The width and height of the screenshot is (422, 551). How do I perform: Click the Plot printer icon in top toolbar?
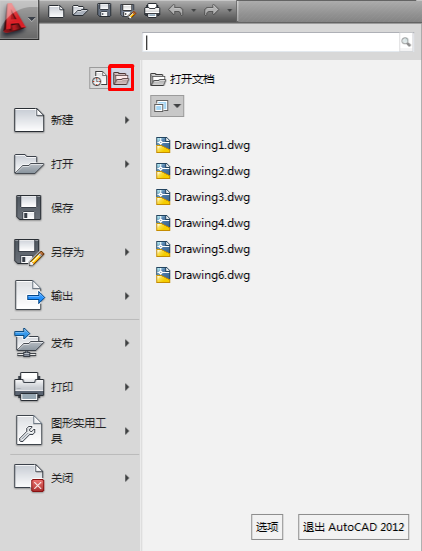click(152, 11)
